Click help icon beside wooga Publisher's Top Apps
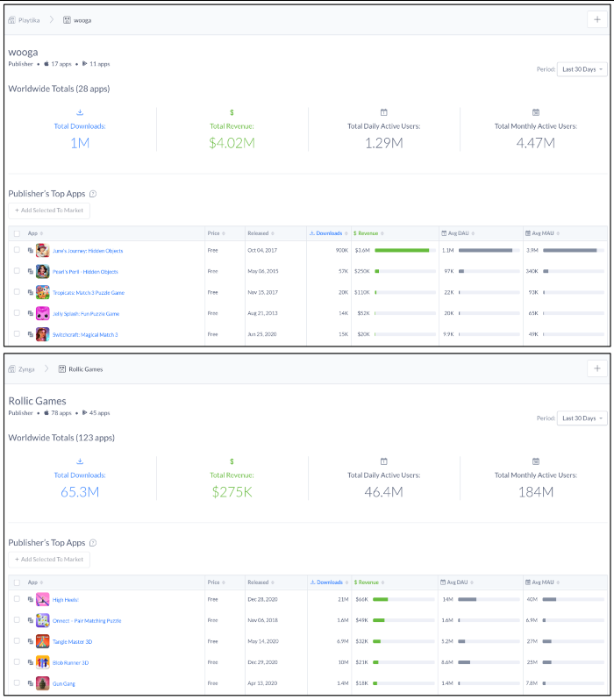614x700 pixels. (93, 194)
